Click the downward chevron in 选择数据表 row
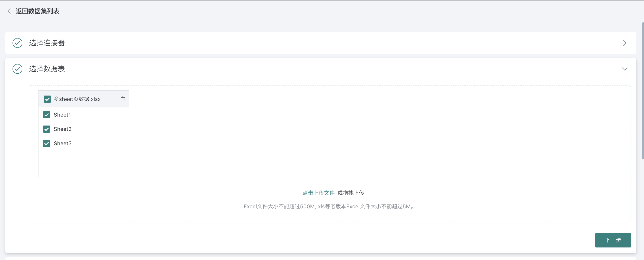644x260 pixels. coord(625,69)
